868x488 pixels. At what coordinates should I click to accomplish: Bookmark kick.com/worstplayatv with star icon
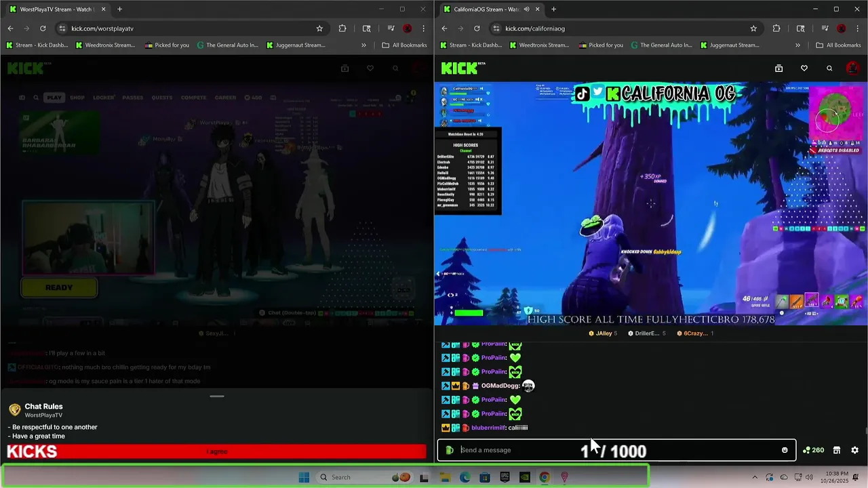pos(319,28)
